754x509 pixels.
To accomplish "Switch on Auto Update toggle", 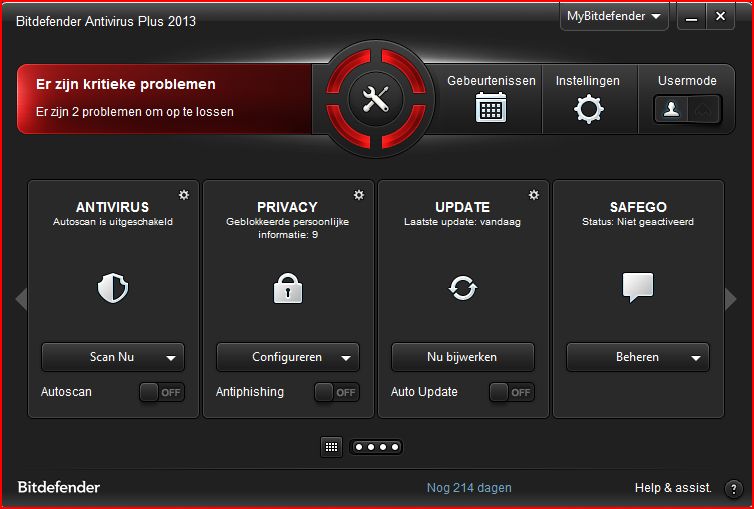I will click(x=512, y=392).
